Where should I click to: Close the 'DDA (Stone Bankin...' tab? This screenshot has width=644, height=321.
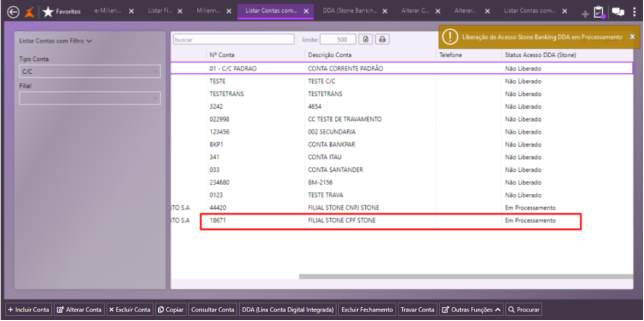coord(385,11)
